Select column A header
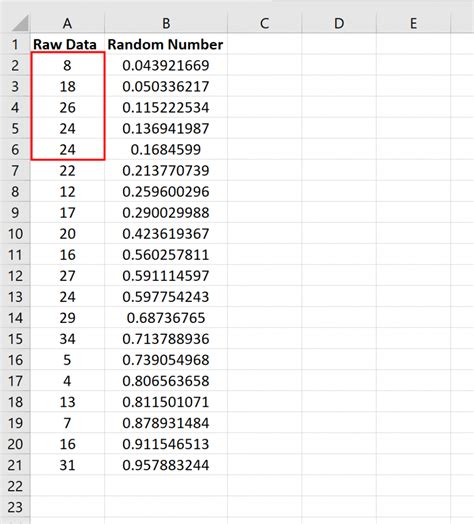Screen dimensions: 474x524 pos(68,23)
